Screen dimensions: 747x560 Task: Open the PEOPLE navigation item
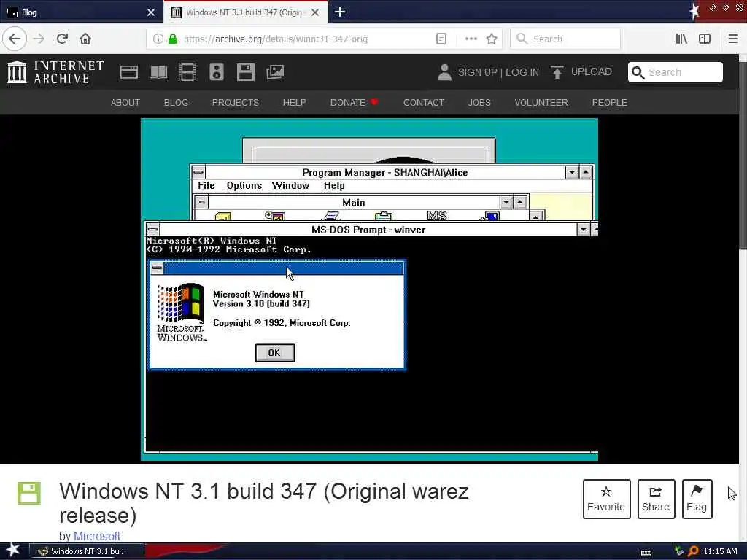609,102
